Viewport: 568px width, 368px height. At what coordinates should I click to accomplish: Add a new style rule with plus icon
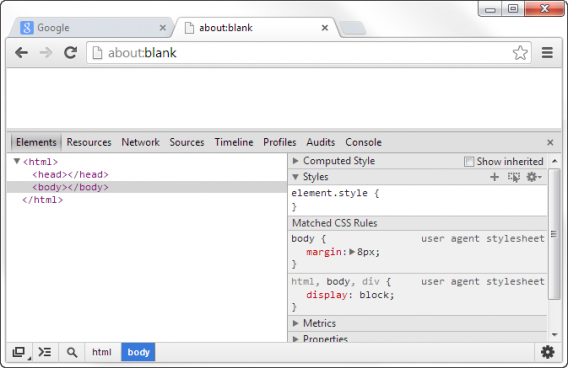tap(494, 177)
